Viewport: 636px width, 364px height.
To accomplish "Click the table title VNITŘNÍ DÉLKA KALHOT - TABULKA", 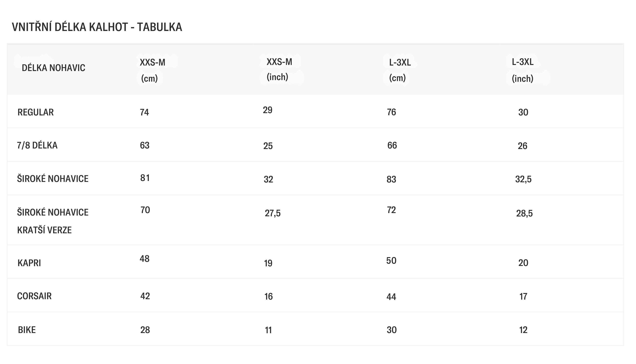I will (x=97, y=27).
